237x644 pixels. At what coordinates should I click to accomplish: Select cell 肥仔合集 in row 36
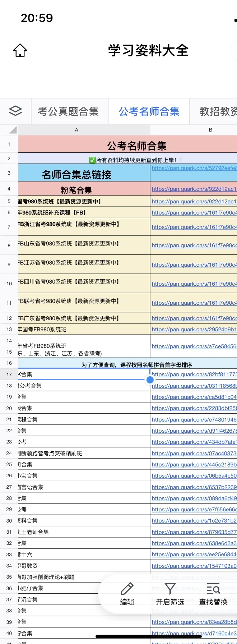(84, 588)
